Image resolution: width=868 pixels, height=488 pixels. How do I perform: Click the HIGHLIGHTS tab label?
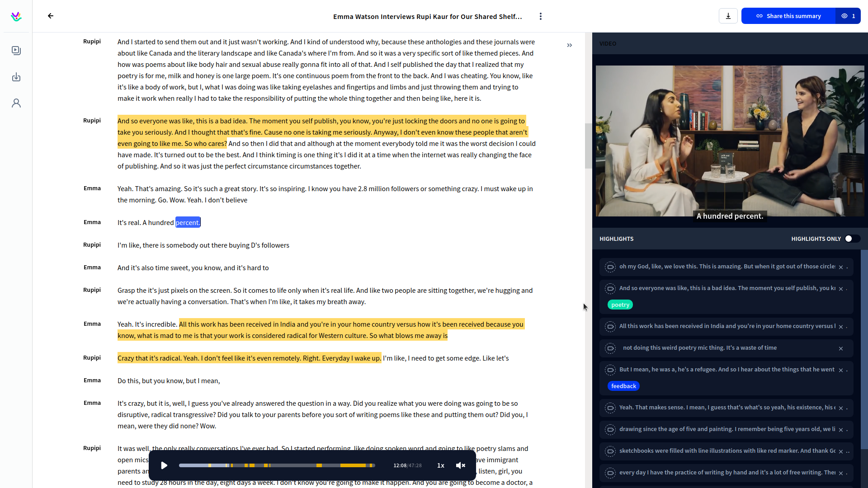click(617, 238)
